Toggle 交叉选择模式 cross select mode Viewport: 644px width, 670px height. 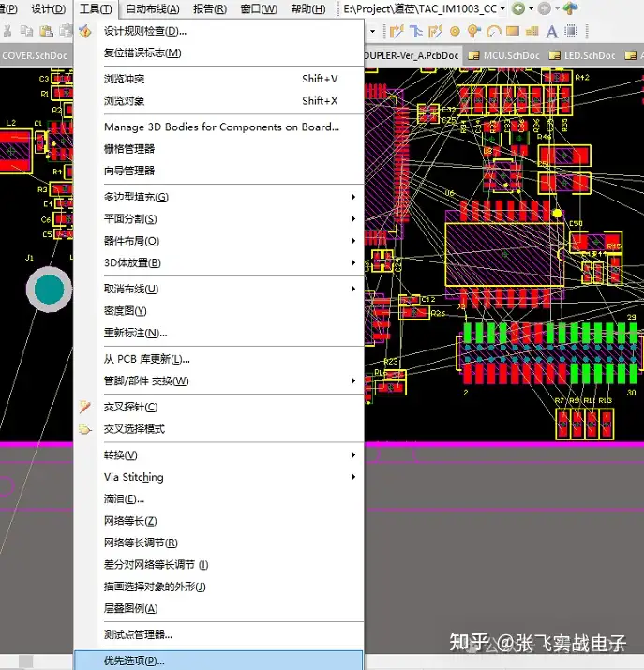point(133,429)
